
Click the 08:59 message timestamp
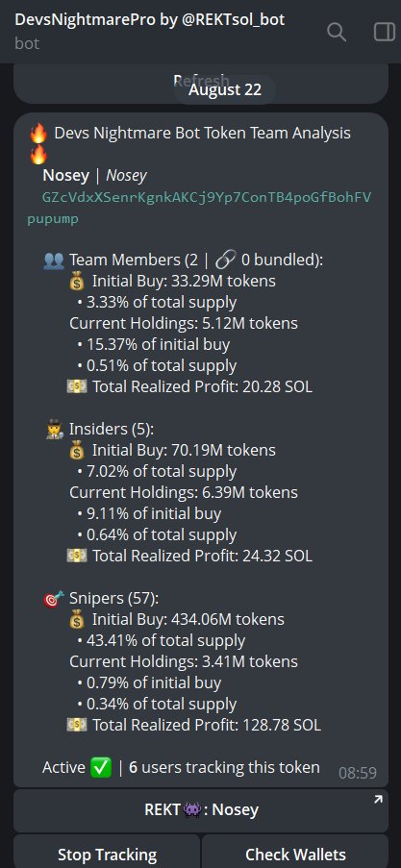pyautogui.click(x=358, y=773)
